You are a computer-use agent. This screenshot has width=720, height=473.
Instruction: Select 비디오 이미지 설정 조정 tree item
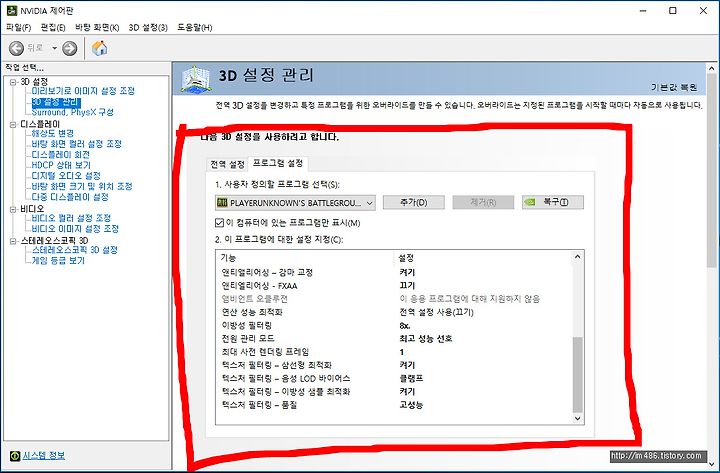75,228
